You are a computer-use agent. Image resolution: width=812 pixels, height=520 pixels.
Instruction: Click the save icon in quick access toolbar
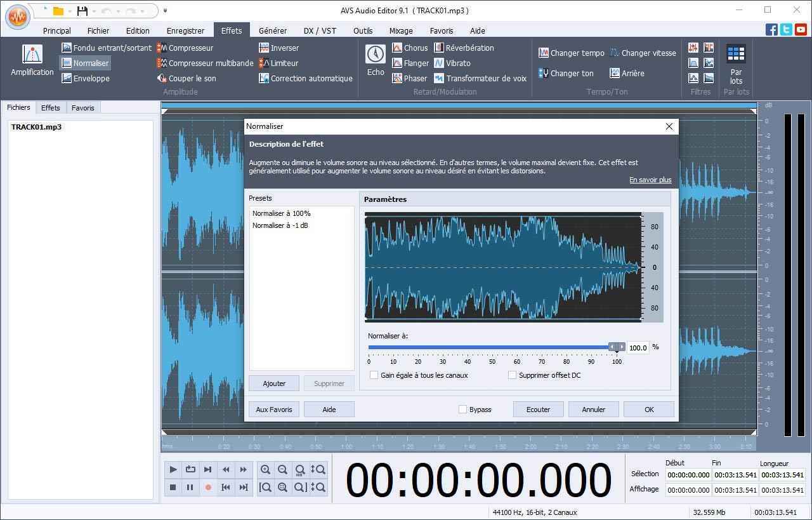tap(82, 11)
